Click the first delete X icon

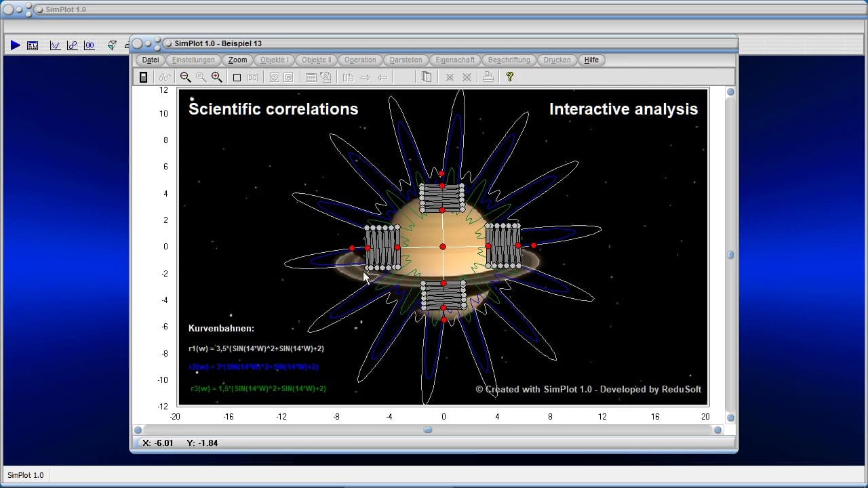click(x=449, y=77)
